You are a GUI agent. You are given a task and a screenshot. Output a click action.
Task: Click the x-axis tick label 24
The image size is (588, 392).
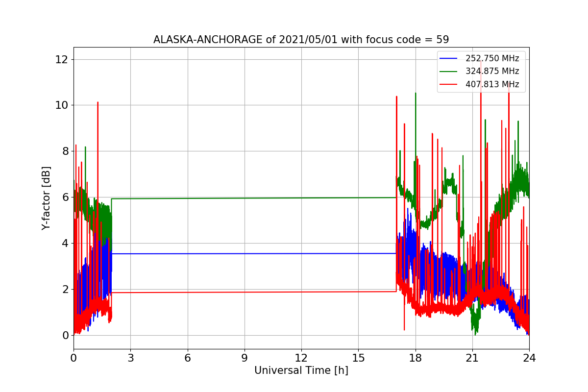tap(529, 358)
